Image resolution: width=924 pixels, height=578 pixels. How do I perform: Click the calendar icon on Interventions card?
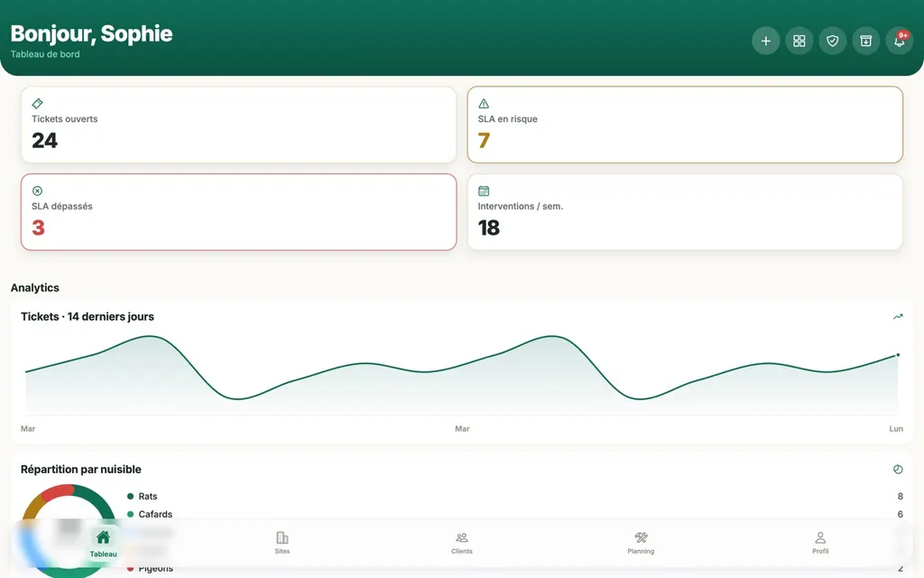pyautogui.click(x=484, y=191)
